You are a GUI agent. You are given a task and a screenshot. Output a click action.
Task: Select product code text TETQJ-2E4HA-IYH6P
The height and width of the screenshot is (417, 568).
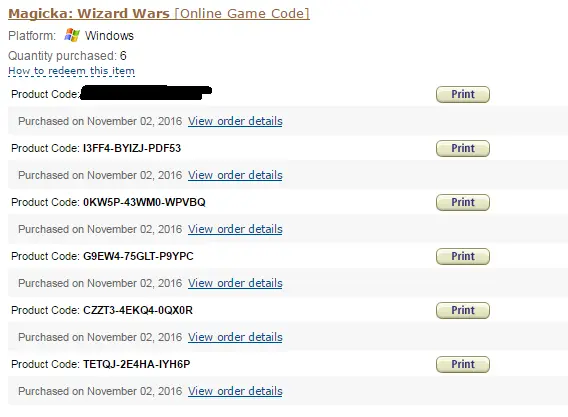(x=137, y=364)
